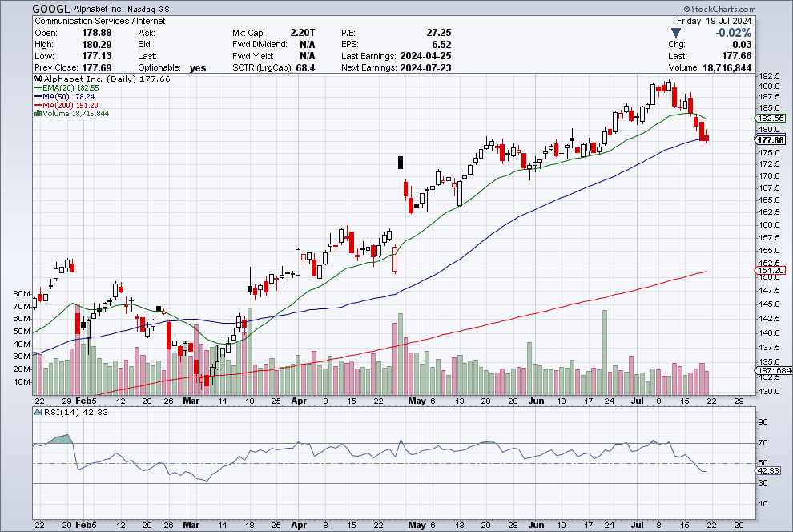The height and width of the screenshot is (532, 793).
Task: Click the Open value 178.88
Action: pyautogui.click(x=97, y=33)
